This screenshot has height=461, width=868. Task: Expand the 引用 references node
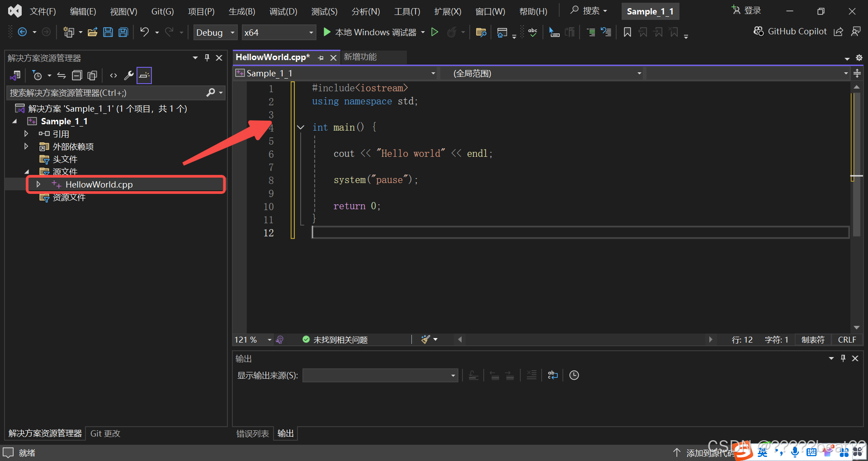click(x=26, y=134)
